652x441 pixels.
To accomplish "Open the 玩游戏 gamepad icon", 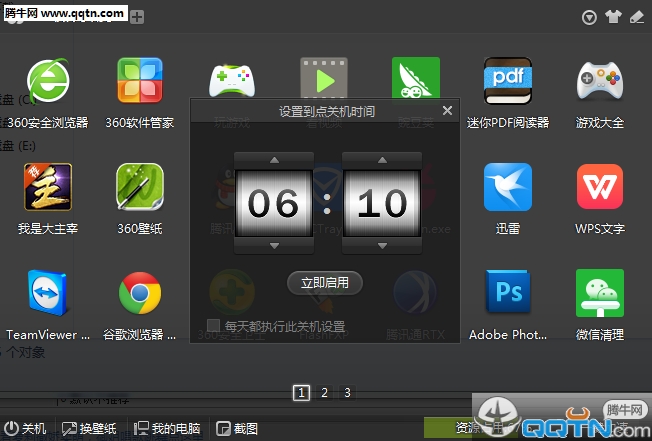I will [x=232, y=81].
